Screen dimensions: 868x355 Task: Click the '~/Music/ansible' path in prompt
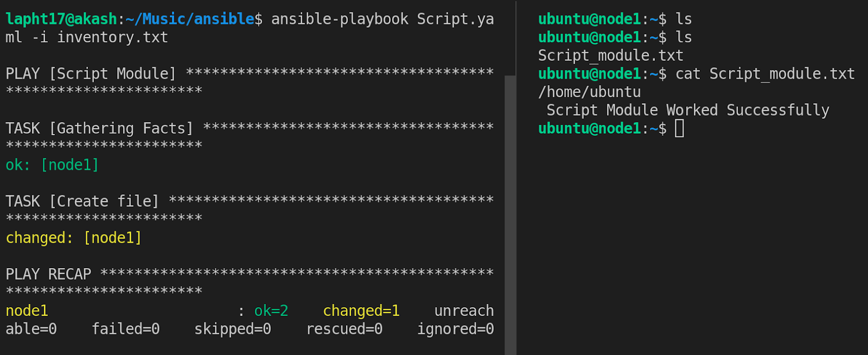tap(190, 19)
